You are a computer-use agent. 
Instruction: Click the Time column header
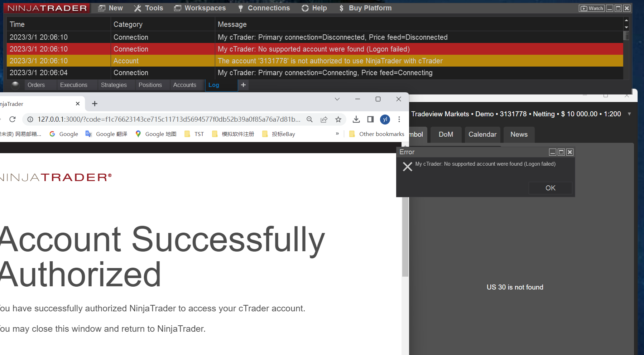click(x=58, y=24)
